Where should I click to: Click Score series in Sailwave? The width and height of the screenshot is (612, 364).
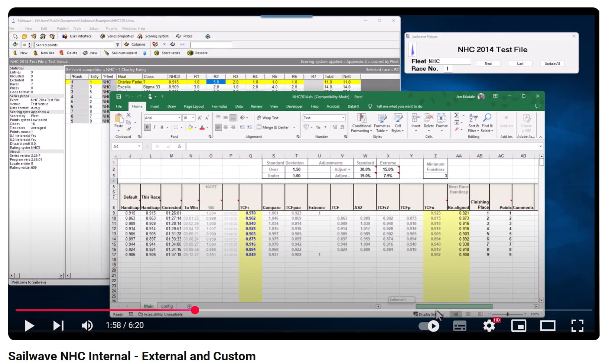pos(167,53)
